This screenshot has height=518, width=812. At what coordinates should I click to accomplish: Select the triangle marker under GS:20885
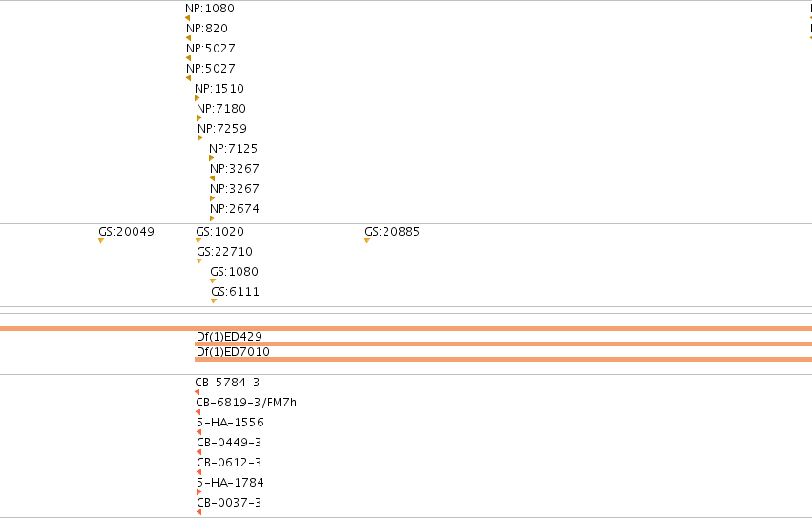pos(367,240)
